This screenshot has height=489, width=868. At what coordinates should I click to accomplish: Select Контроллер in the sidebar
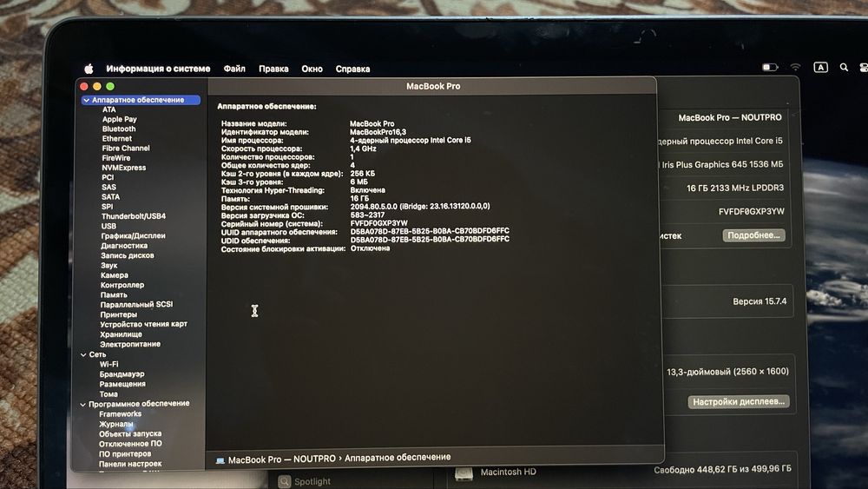(122, 285)
